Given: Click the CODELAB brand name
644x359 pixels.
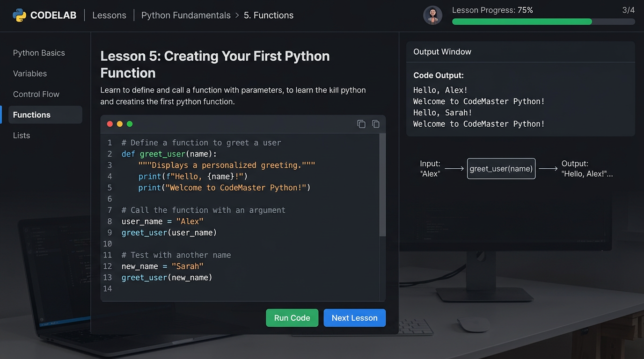Looking at the screenshot, I should coord(53,15).
